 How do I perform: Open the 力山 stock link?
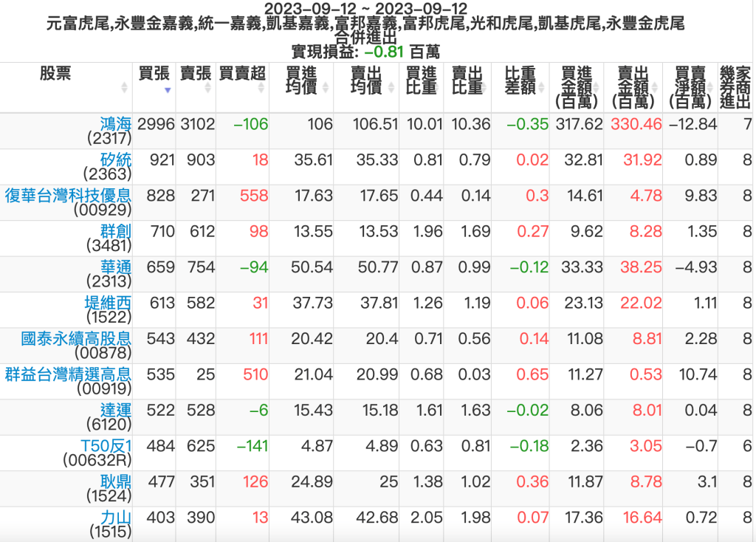point(115,518)
